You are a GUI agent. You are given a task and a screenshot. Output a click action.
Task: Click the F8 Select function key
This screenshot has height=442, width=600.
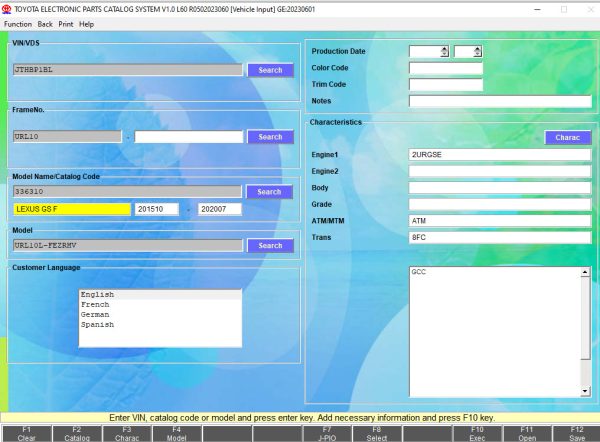click(x=377, y=434)
